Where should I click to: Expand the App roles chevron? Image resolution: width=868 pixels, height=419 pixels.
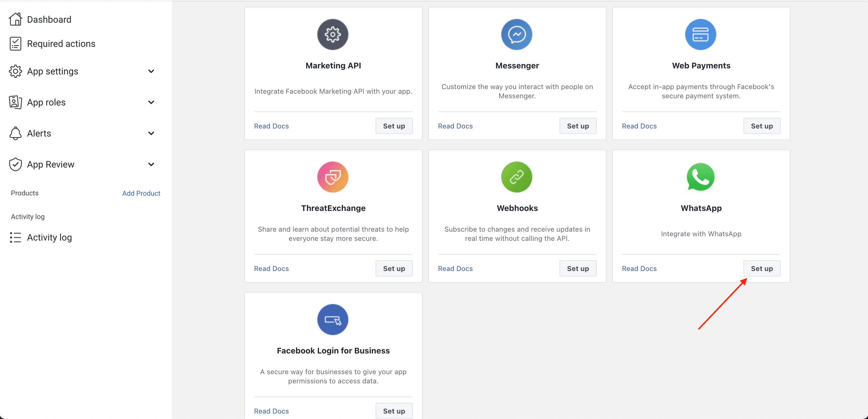click(151, 102)
